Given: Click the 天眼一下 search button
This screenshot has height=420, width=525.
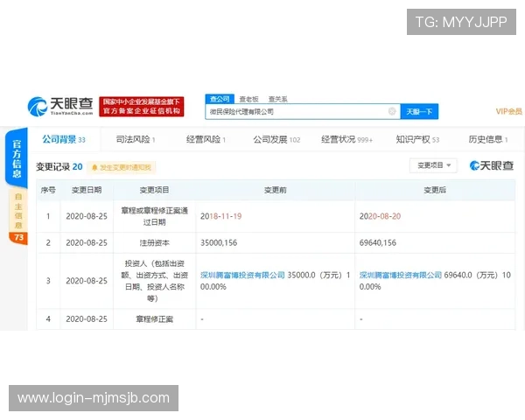Looking at the screenshot, I should (419, 111).
